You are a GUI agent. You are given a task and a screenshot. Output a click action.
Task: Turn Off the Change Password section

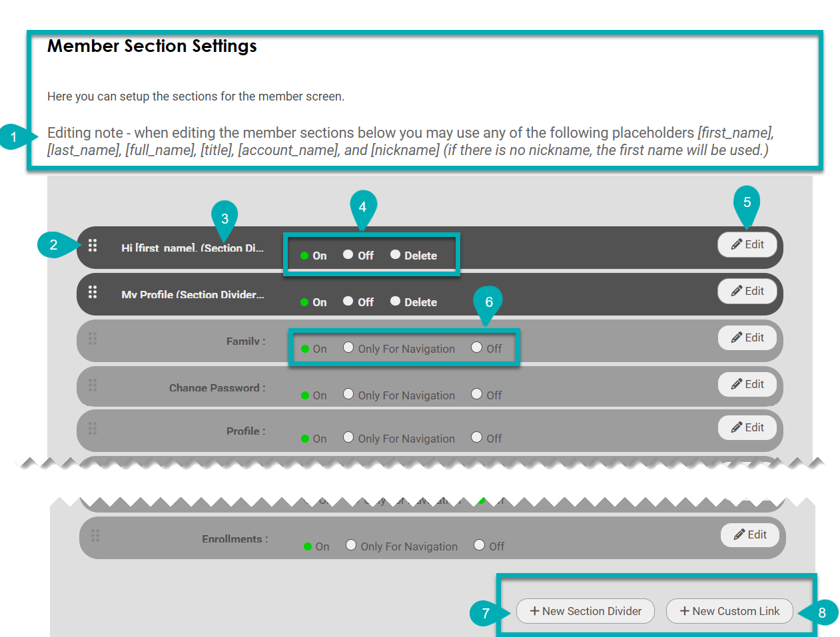[x=477, y=394]
